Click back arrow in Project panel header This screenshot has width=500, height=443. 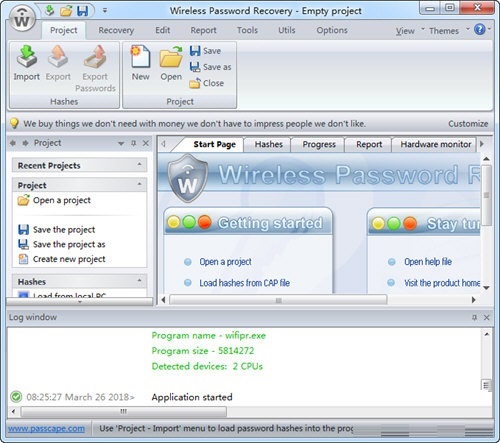pos(13,143)
